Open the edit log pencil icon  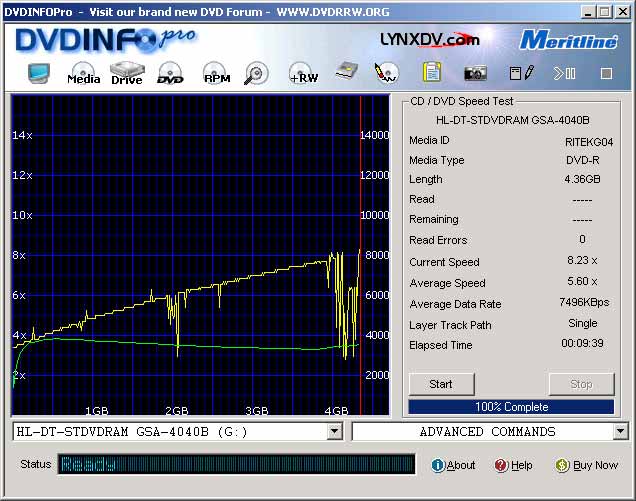(x=522, y=73)
